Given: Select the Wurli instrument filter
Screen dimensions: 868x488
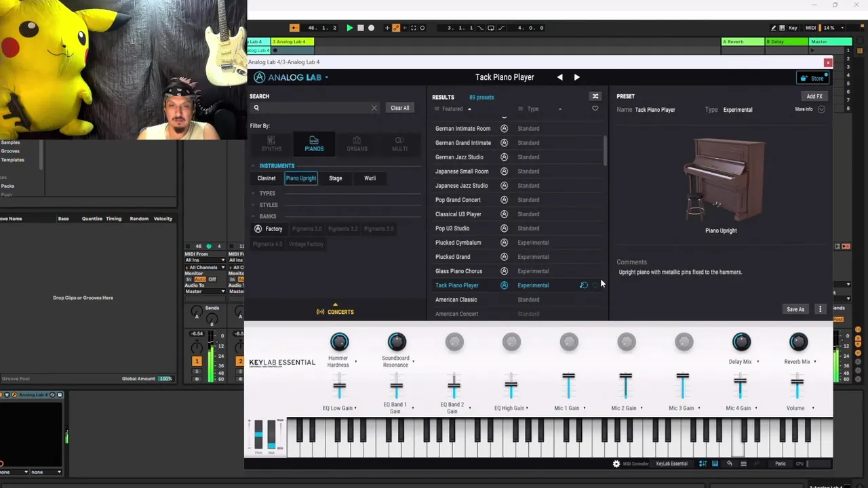Looking at the screenshot, I should (370, 178).
